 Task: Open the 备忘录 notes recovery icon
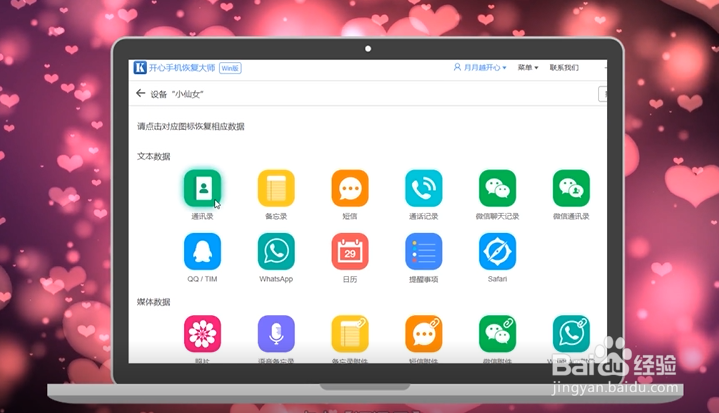click(276, 188)
